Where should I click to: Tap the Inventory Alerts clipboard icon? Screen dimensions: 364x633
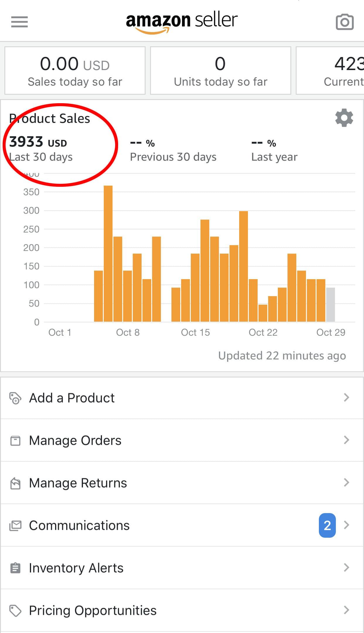15,568
